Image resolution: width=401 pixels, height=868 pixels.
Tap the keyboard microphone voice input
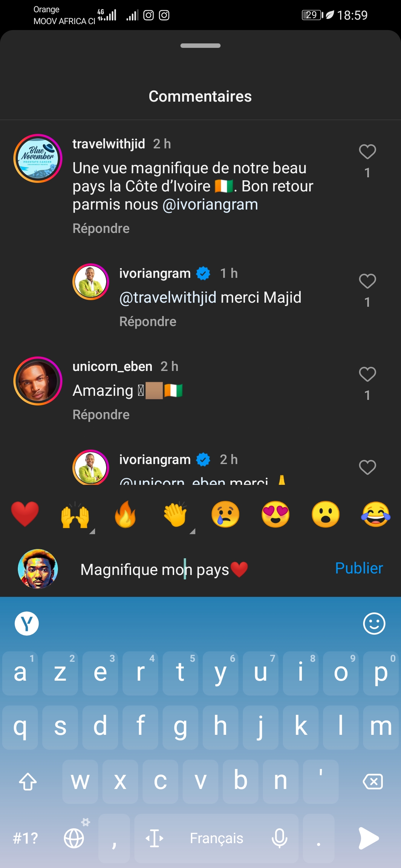[x=280, y=838]
